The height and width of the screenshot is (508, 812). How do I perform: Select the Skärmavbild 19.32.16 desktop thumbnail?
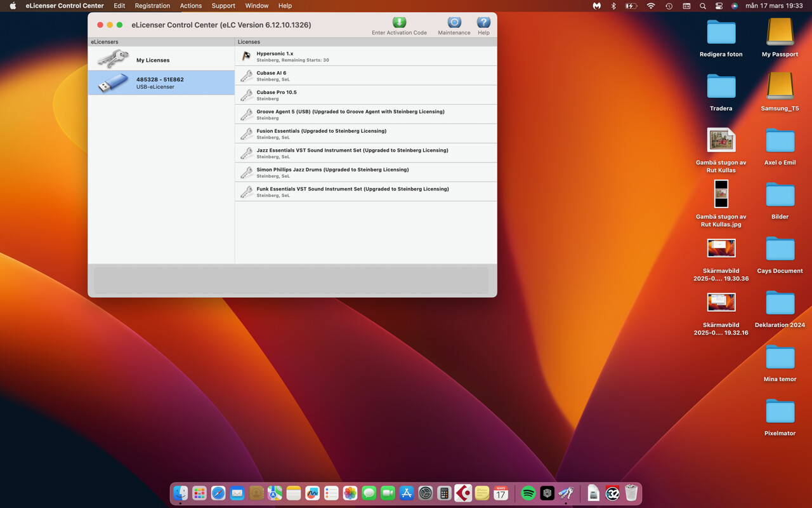coord(721,302)
